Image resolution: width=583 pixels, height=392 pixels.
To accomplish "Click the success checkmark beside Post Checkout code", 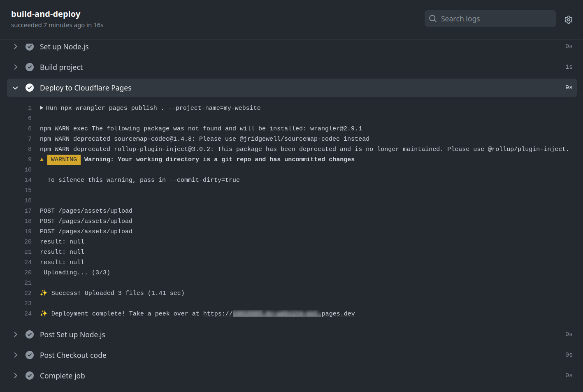I will pyautogui.click(x=29, y=355).
